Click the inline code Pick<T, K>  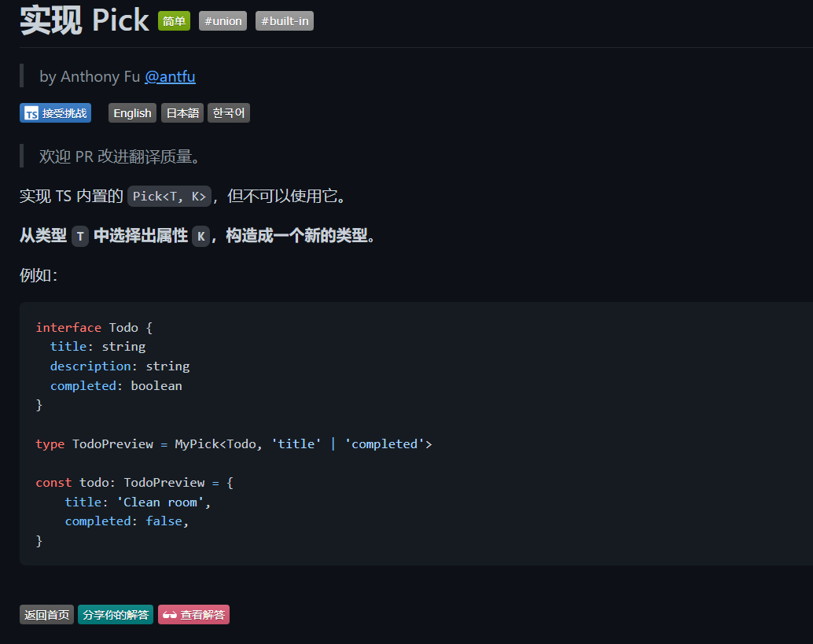point(170,196)
